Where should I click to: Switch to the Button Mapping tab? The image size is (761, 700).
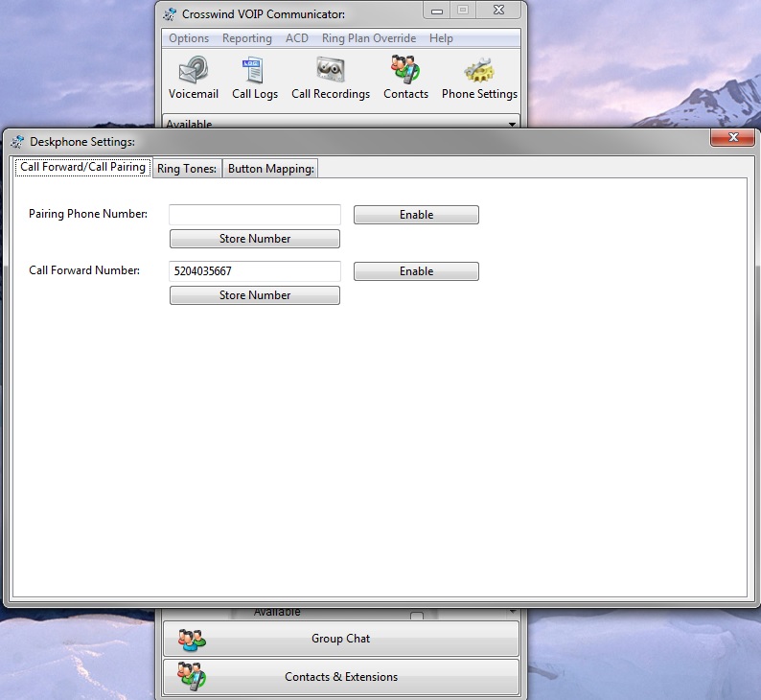coord(270,169)
